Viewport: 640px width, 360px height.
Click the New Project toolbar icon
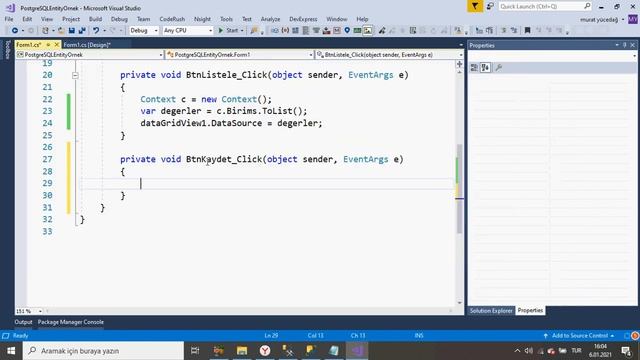(45, 31)
